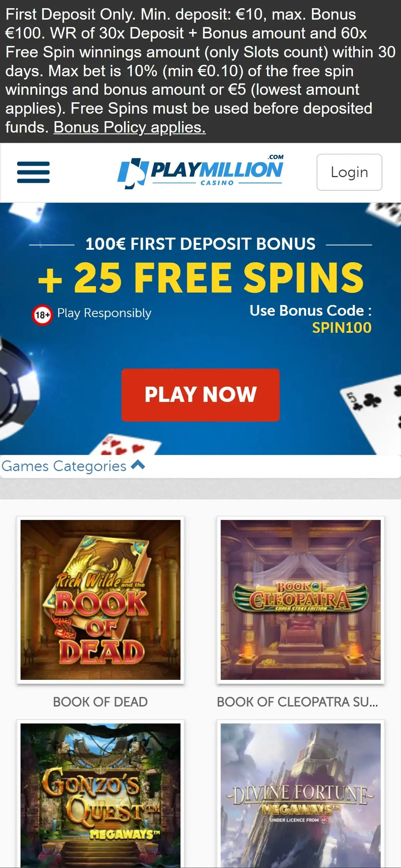The height and width of the screenshot is (868, 401).
Task: Open the Book of Dead game thumbnail
Action: 100,600
